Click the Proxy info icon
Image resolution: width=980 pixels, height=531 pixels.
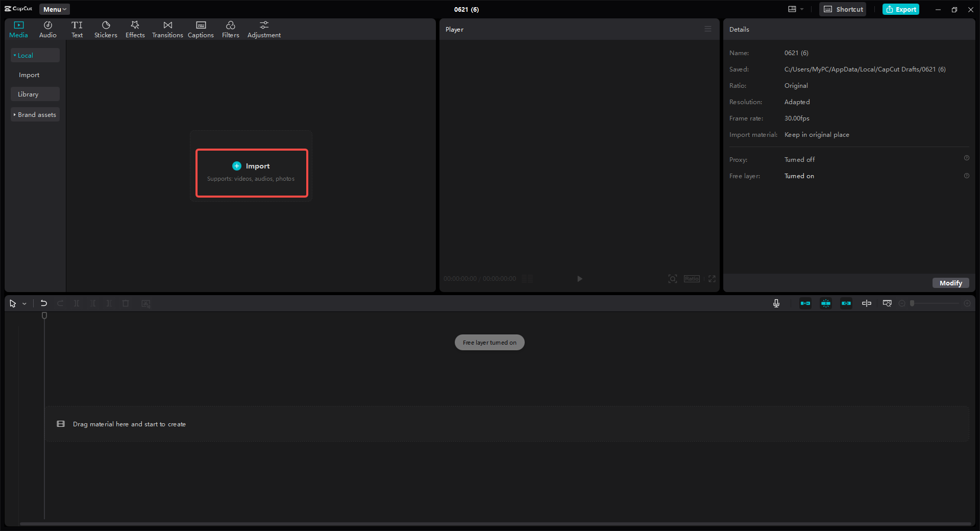pyautogui.click(x=967, y=158)
